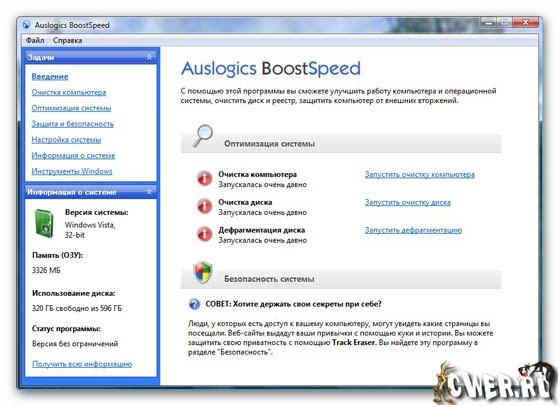Click the magnifying glass optimization icon

click(203, 136)
